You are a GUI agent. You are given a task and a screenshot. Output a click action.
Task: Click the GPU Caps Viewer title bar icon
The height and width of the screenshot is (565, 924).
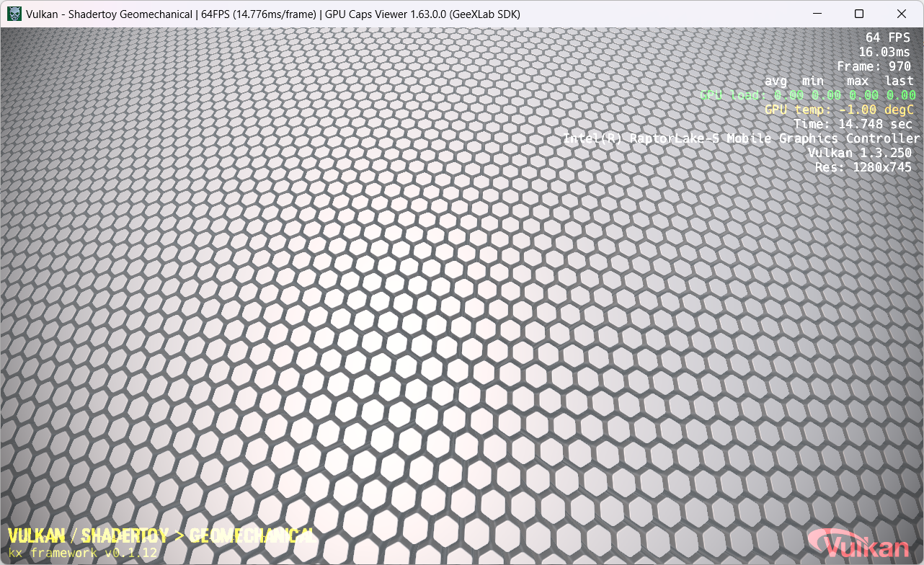(14, 14)
